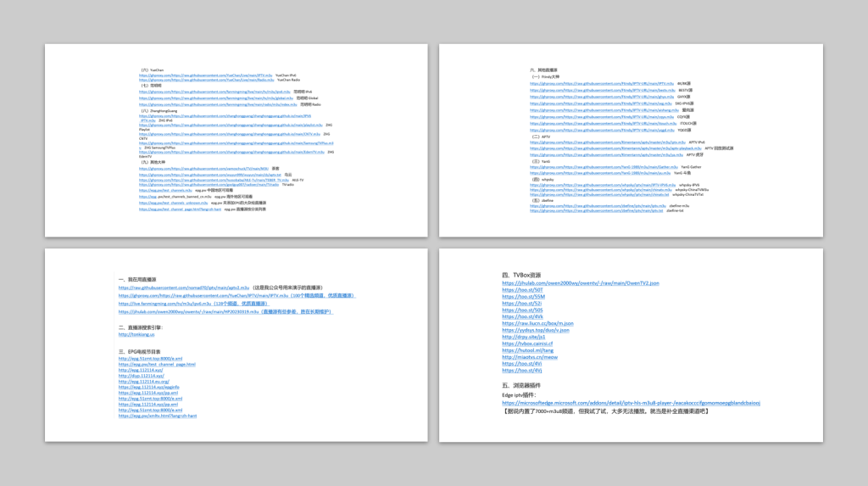868x486 pixels.
Task: Click the epg.112114.eu.org link
Action: click(x=144, y=382)
